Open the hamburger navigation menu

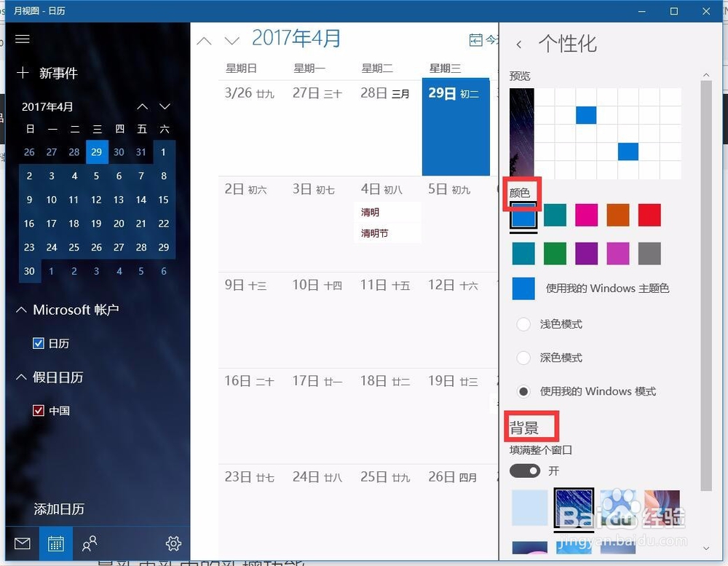[22, 39]
